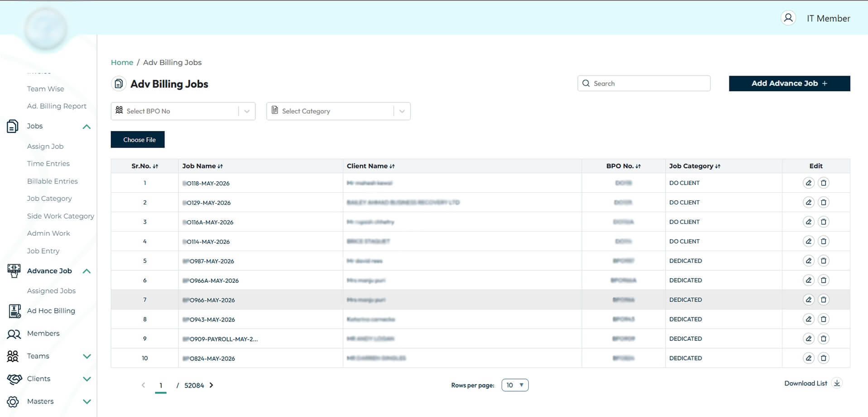Go to next page arrow

[211, 385]
